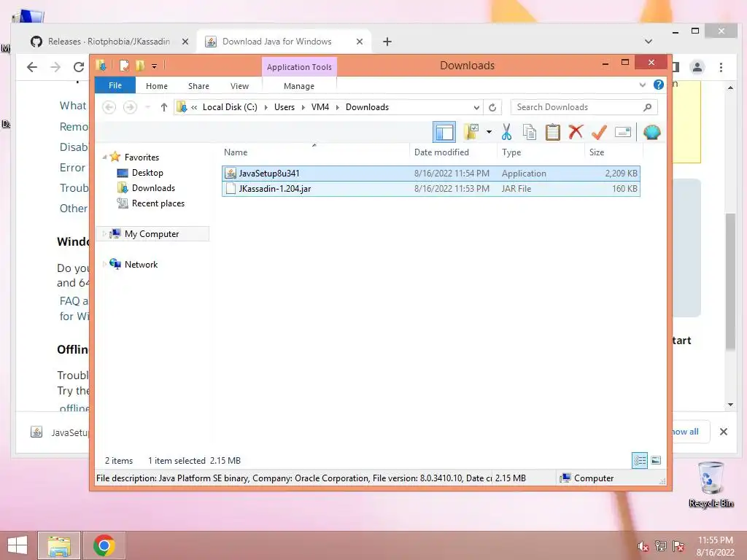The image size is (747, 560).
Task: Open new tab in Chrome
Action: (387, 42)
